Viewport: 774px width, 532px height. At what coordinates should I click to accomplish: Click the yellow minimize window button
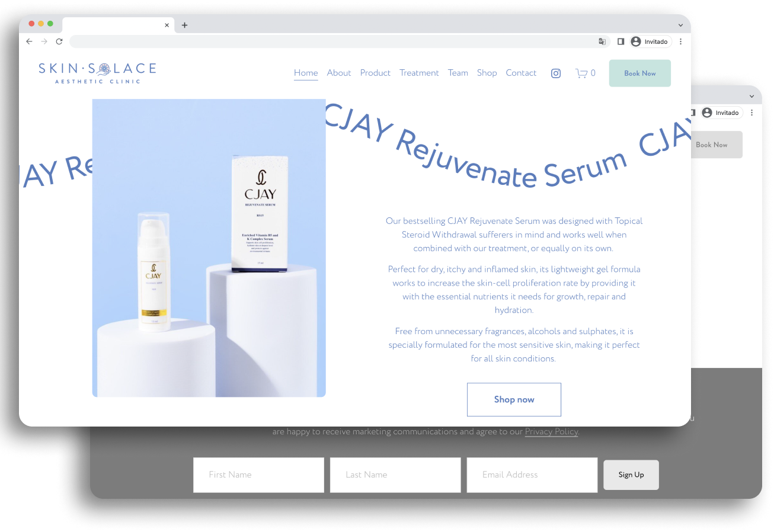[x=41, y=24]
